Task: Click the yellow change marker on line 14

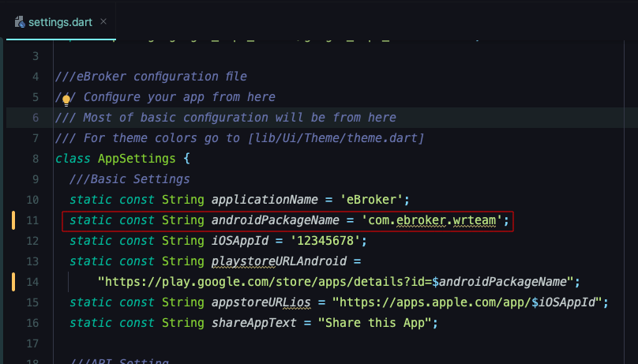Action: tap(13, 282)
